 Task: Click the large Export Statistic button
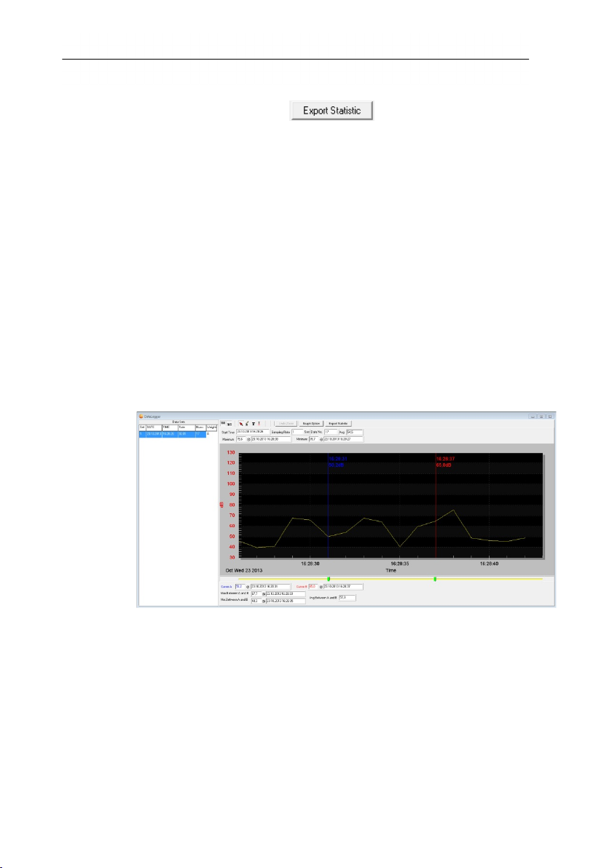point(331,110)
